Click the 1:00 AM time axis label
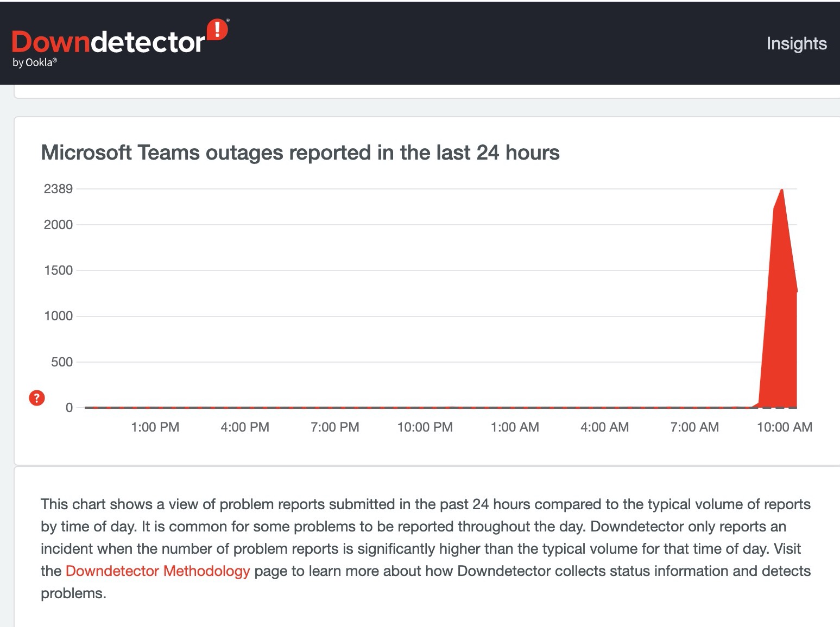The height and width of the screenshot is (627, 840). pyautogui.click(x=514, y=427)
